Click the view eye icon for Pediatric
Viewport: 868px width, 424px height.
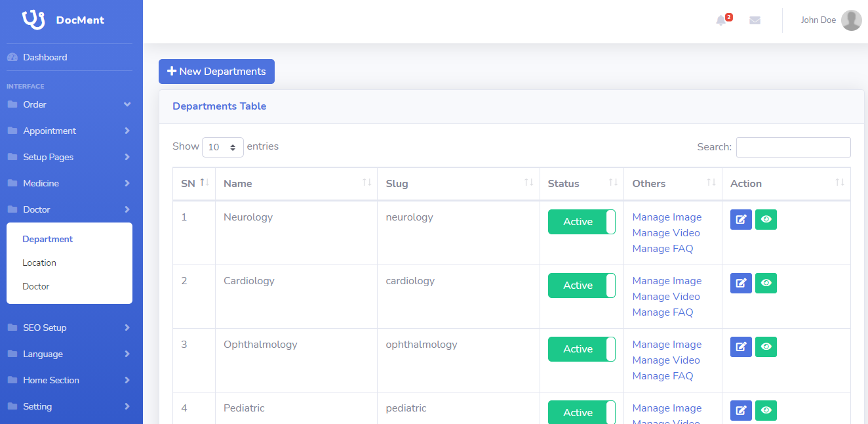[x=766, y=410]
